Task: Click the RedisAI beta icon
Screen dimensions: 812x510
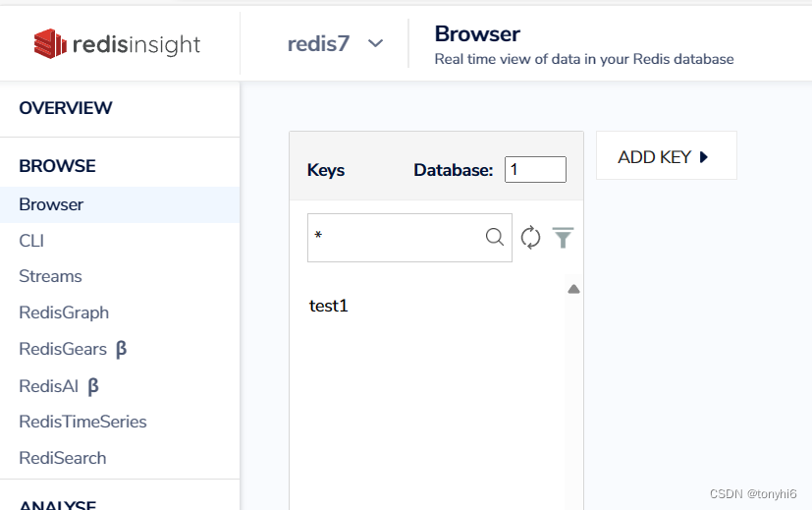Action: point(93,386)
